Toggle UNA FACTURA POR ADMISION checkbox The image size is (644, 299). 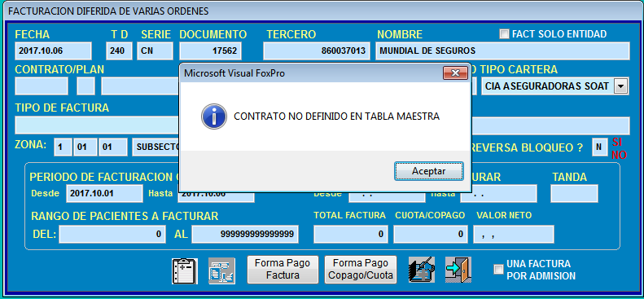(x=498, y=270)
